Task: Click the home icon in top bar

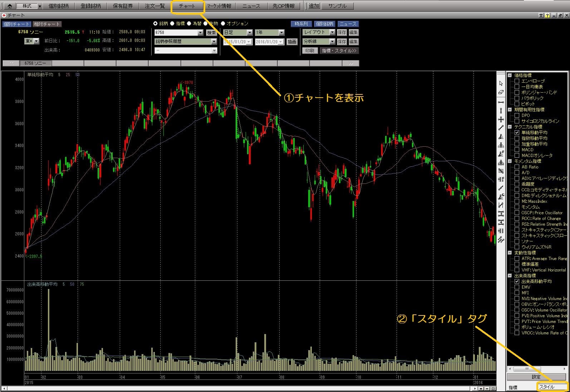Action: click(10, 6)
